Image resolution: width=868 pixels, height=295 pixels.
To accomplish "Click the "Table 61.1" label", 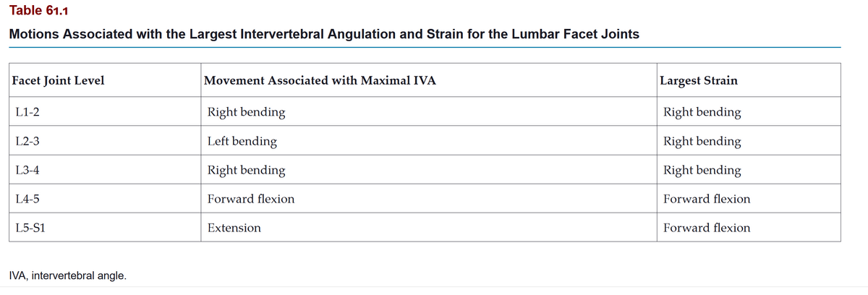I will point(44,11).
